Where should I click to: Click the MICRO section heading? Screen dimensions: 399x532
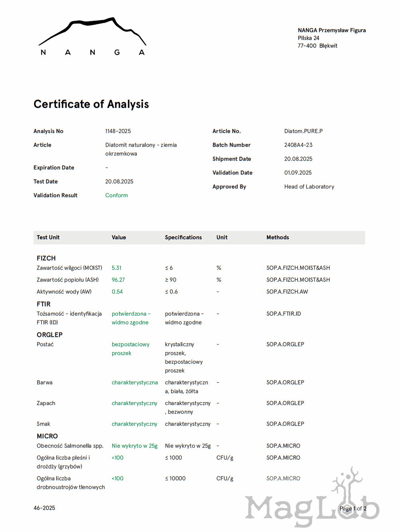[47, 436]
